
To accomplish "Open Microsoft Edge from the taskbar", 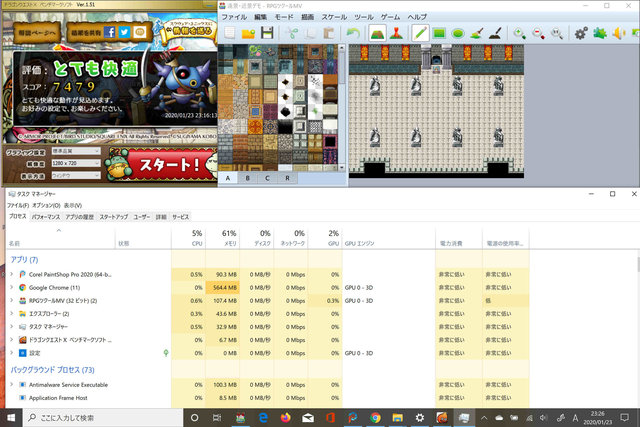I will 263,418.
